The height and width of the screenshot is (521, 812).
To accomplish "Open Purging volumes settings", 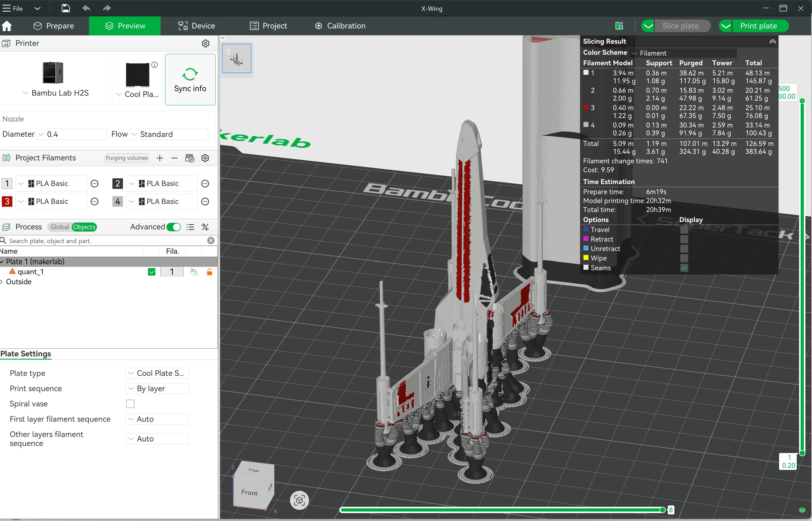I will (126, 158).
